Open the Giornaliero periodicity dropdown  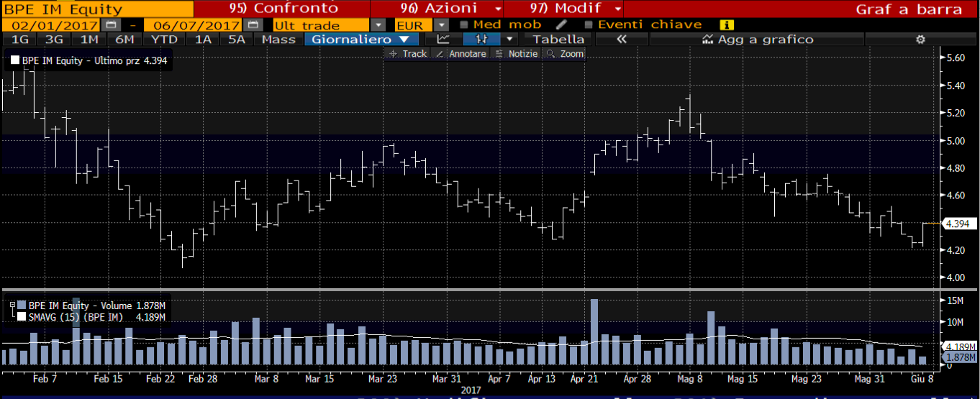pyautogui.click(x=363, y=40)
